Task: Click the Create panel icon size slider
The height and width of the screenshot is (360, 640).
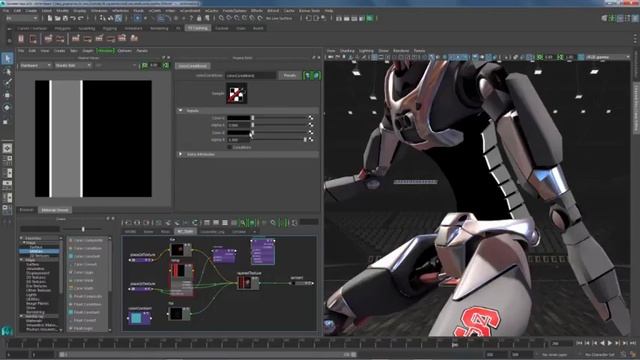Action: (x=83, y=229)
